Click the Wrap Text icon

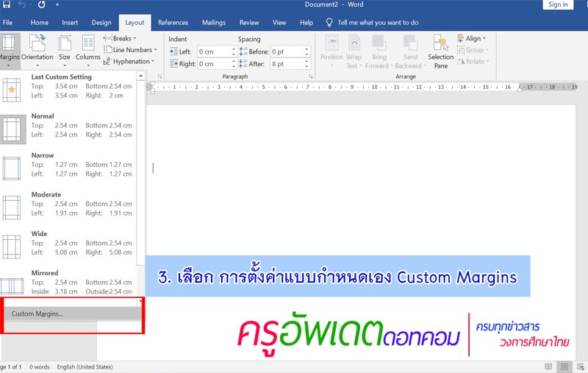(354, 43)
